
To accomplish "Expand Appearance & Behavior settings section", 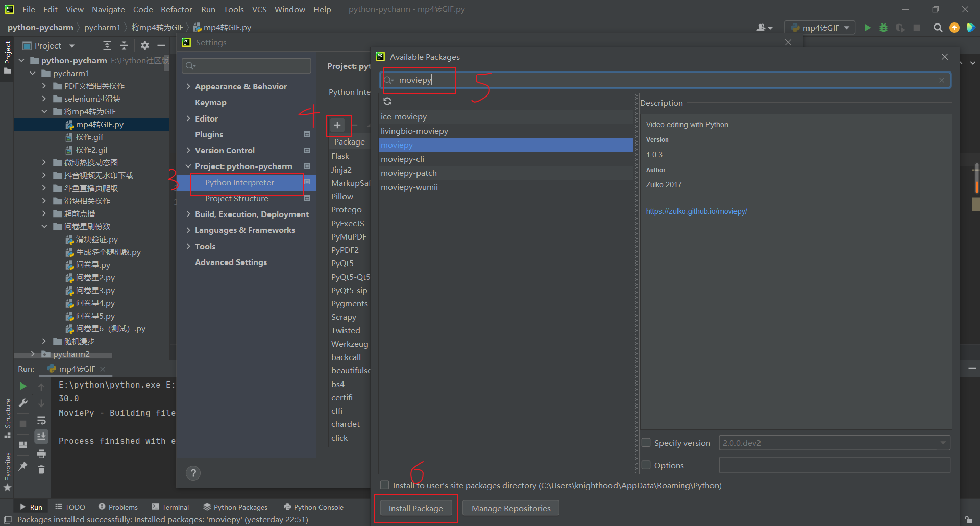I will point(188,86).
